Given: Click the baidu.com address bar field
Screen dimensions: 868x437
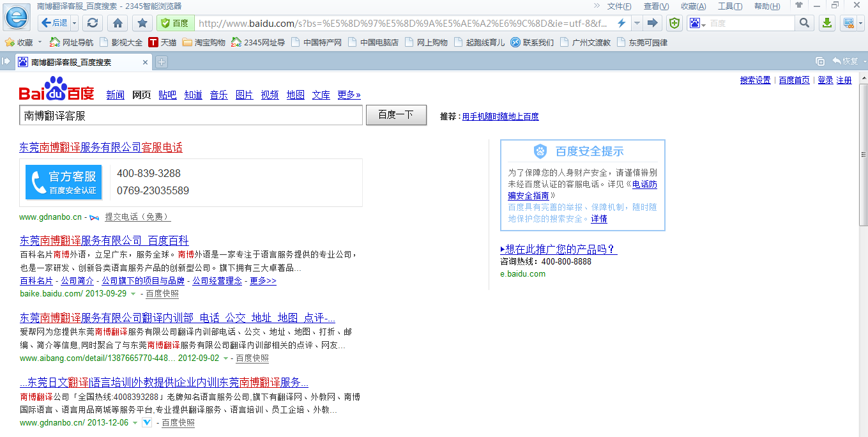Looking at the screenshot, I should (404, 23).
